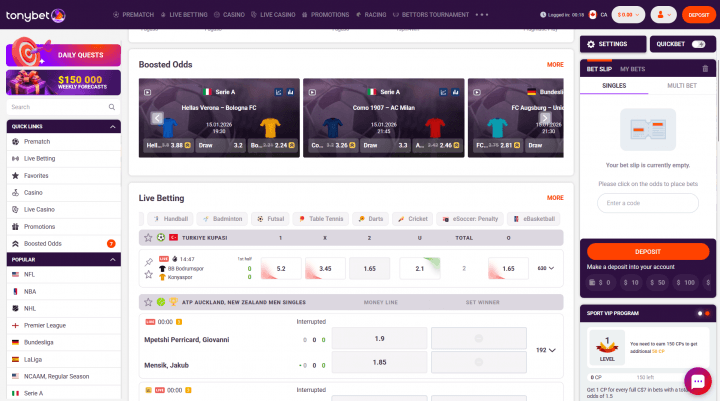
Task: Click the bet slip trash icon
Action: point(705,69)
